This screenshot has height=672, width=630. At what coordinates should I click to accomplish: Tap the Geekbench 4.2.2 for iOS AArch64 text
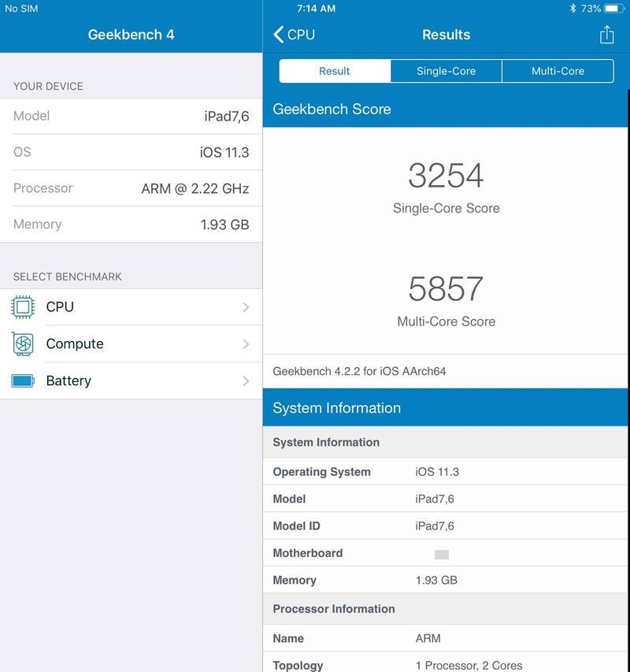click(x=359, y=371)
